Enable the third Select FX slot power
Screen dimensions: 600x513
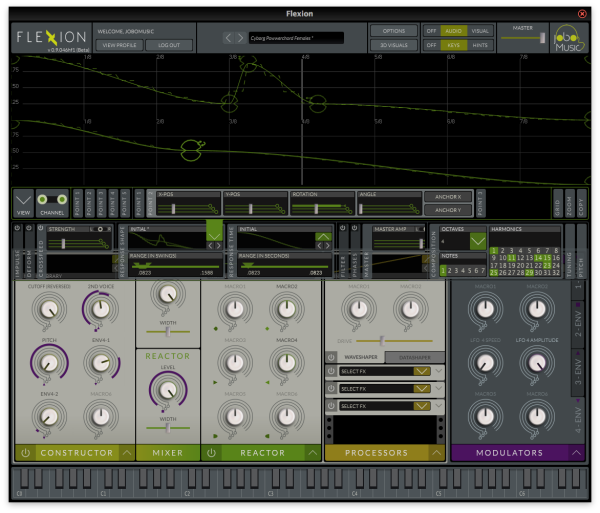[x=331, y=406]
